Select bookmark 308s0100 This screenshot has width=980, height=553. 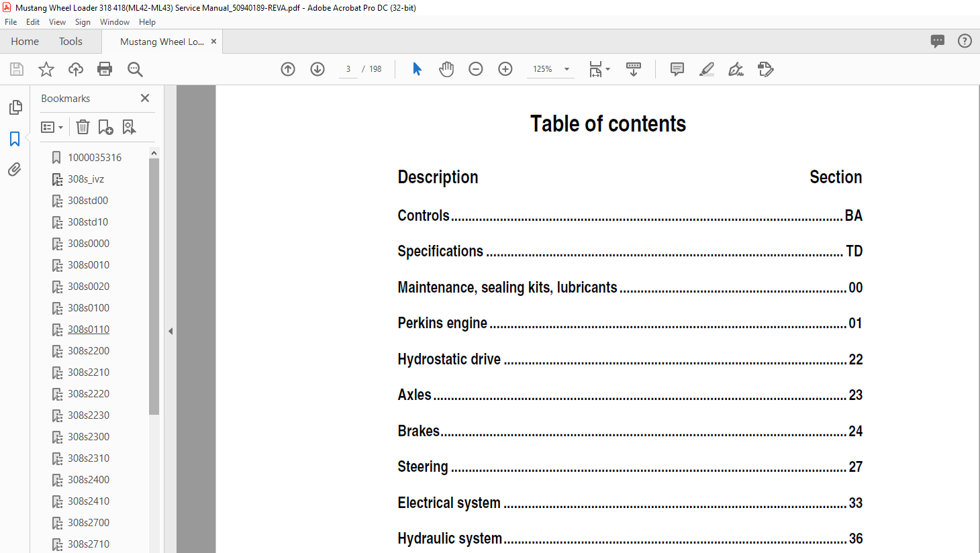[x=89, y=308]
